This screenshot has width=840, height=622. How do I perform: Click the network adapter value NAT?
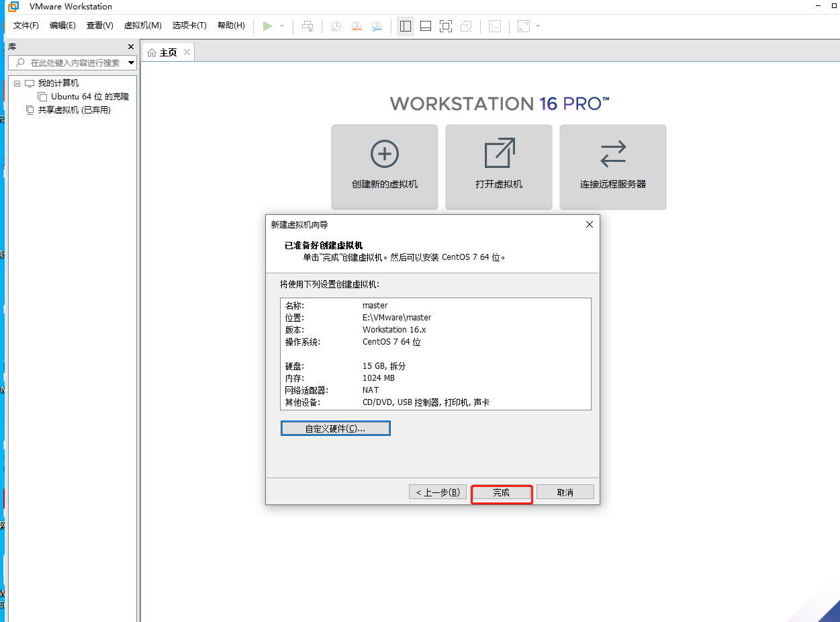371,390
